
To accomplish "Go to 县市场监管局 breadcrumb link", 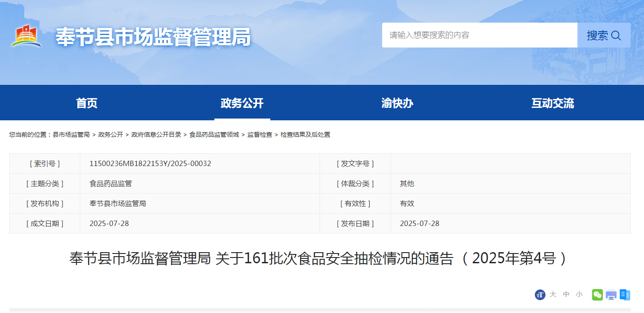I will coord(71,135).
